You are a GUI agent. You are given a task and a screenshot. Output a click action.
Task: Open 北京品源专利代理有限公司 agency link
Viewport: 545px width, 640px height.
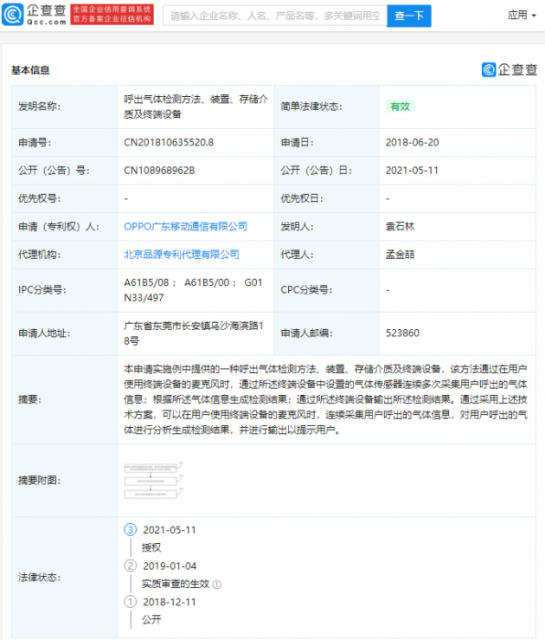181,254
